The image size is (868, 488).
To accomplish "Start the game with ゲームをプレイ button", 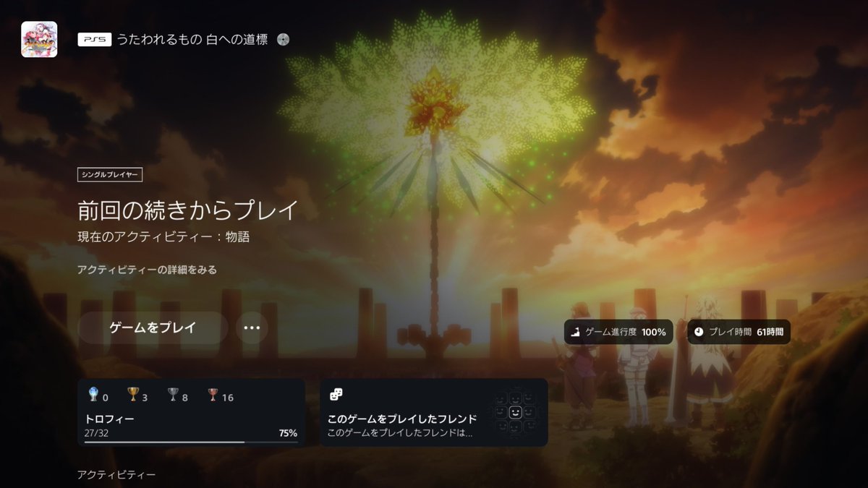I will pyautogui.click(x=153, y=328).
